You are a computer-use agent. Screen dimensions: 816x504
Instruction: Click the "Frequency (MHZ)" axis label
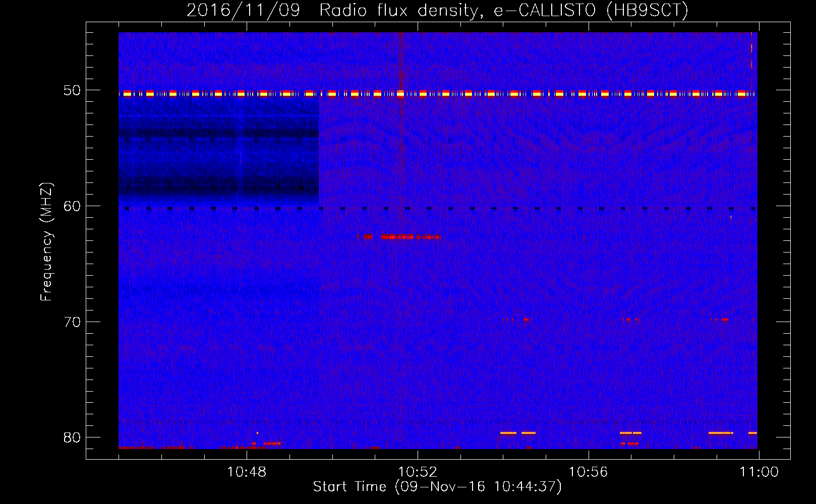coord(46,242)
